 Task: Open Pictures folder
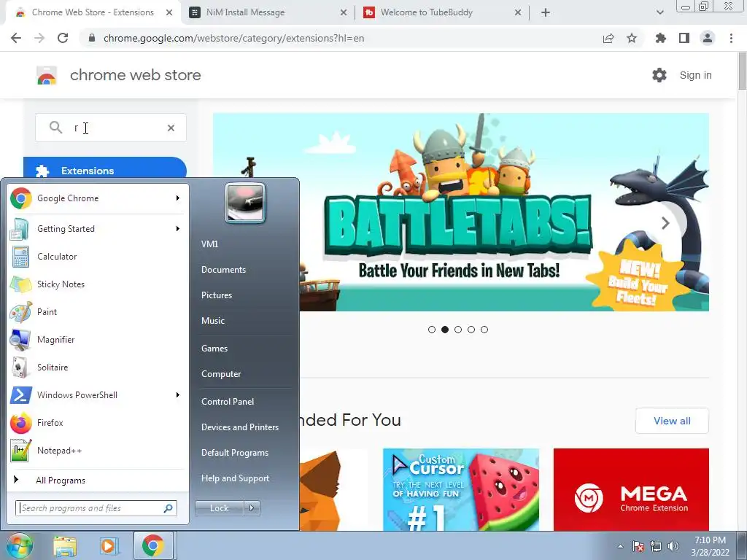point(216,295)
